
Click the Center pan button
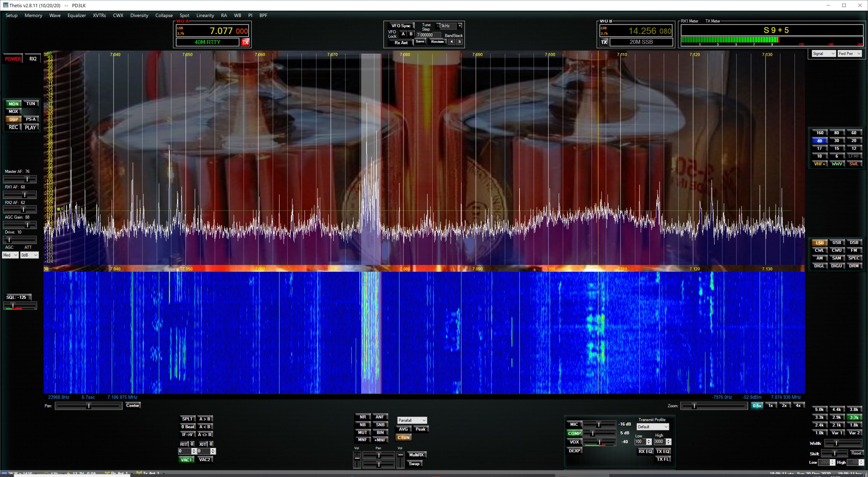point(132,405)
